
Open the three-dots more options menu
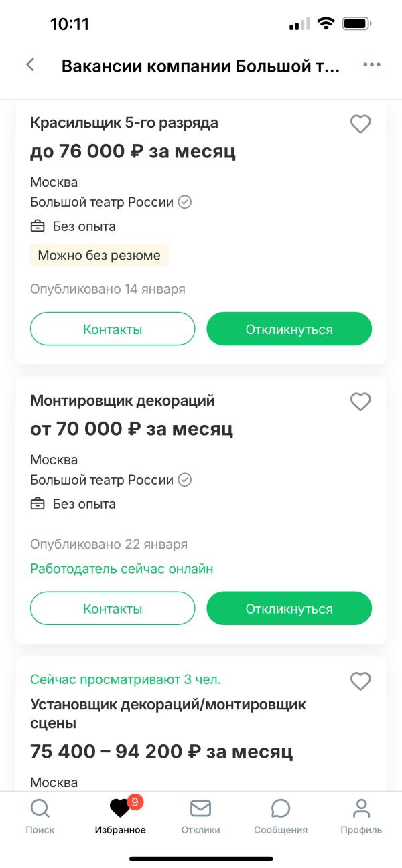point(372,65)
